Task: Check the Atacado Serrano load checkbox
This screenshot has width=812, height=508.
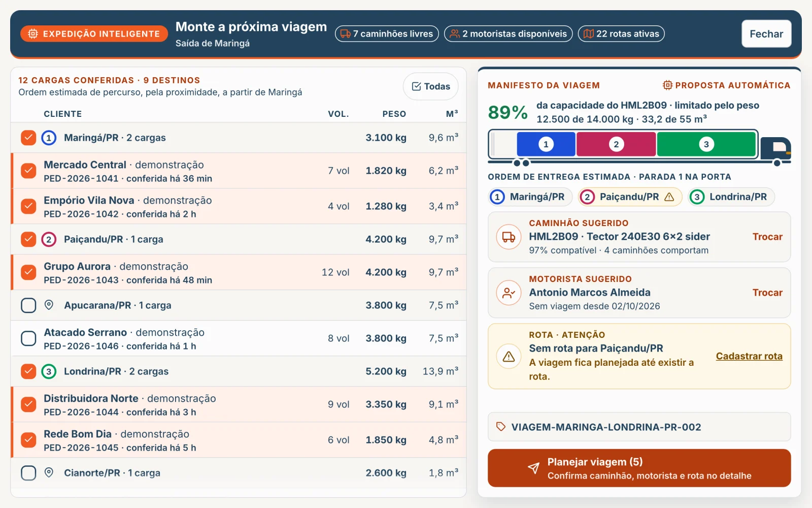Action: [28, 338]
